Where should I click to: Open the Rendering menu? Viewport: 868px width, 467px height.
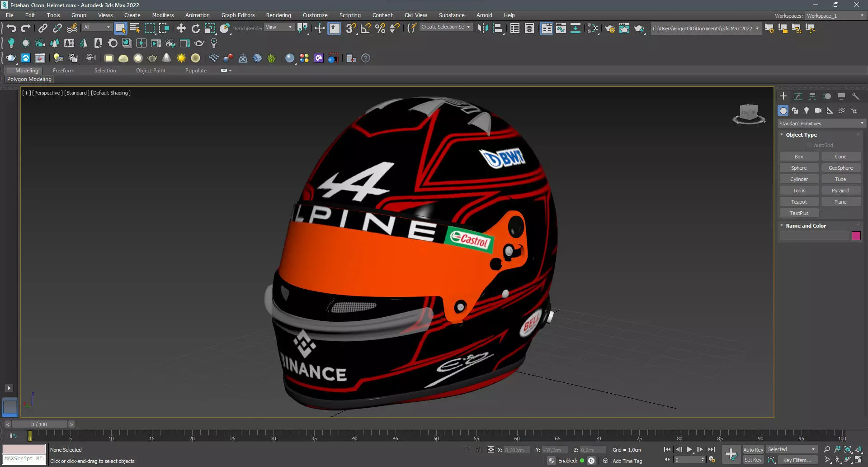[x=278, y=15]
